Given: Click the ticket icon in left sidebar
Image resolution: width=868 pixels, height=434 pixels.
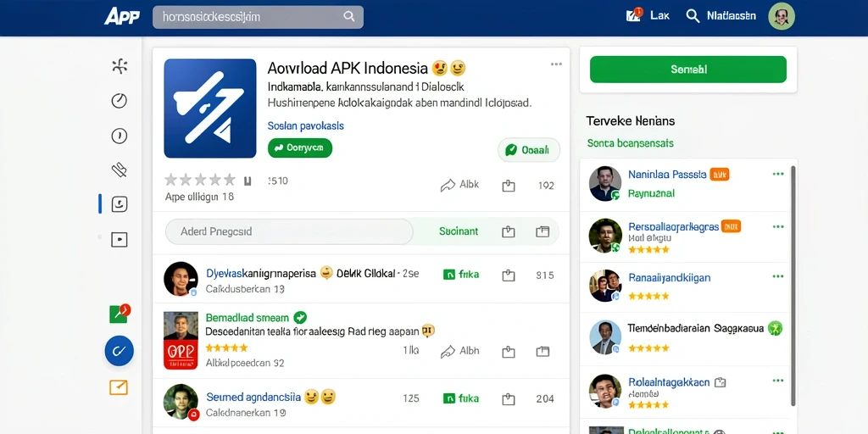Looking at the screenshot, I should 119,170.
